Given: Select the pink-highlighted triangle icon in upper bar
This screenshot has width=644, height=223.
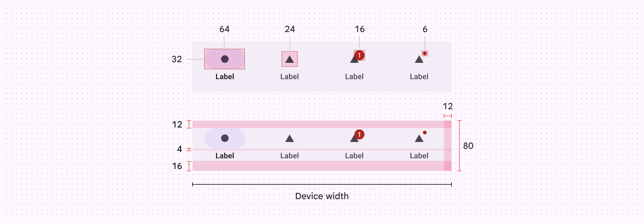Looking at the screenshot, I should tap(289, 59).
